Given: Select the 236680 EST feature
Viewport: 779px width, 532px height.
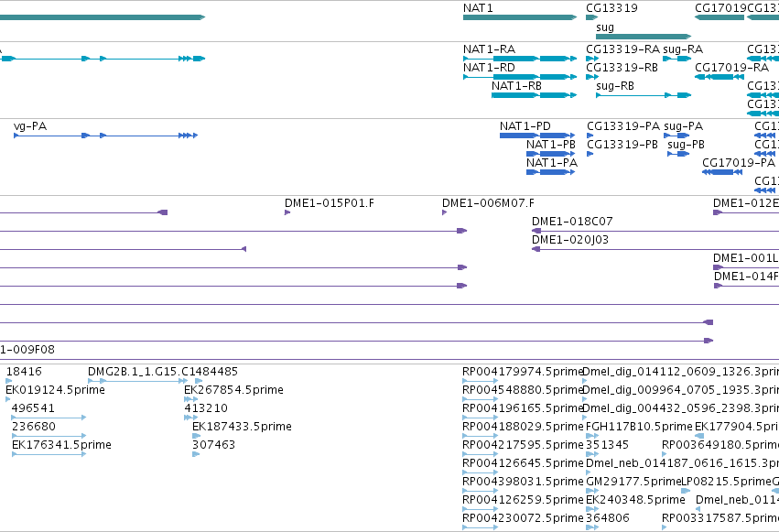Looking at the screenshot, I should pos(49,436).
